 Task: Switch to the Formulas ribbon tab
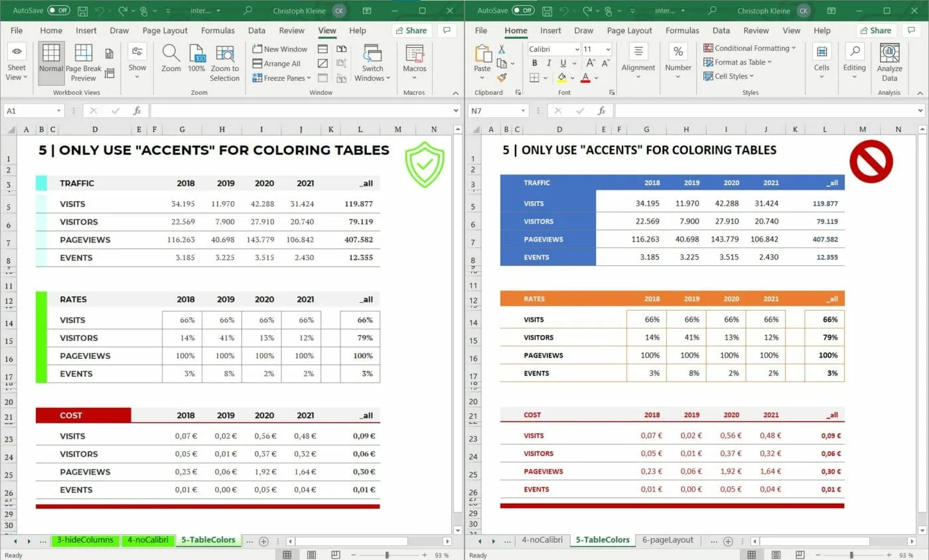pos(218,30)
